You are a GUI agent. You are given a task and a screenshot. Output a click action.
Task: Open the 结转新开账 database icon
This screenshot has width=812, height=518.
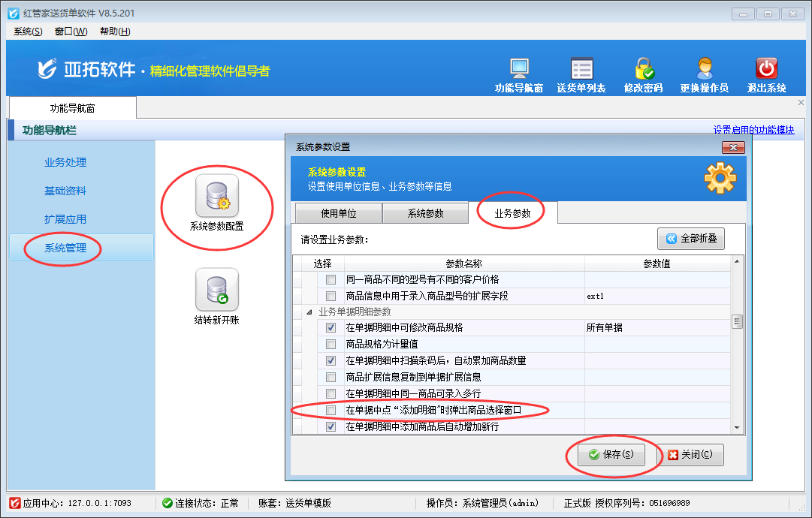point(216,290)
